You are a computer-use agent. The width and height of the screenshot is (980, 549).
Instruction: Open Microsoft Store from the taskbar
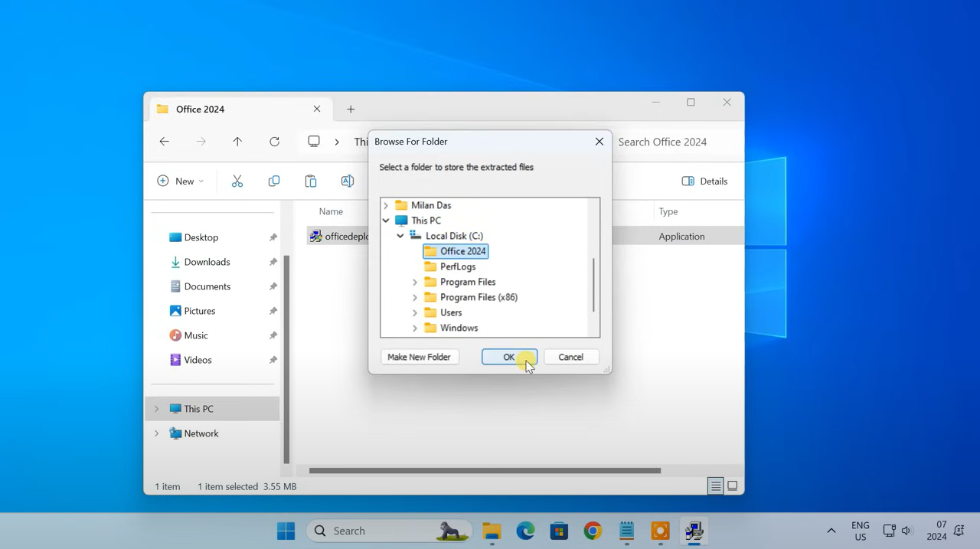click(559, 531)
